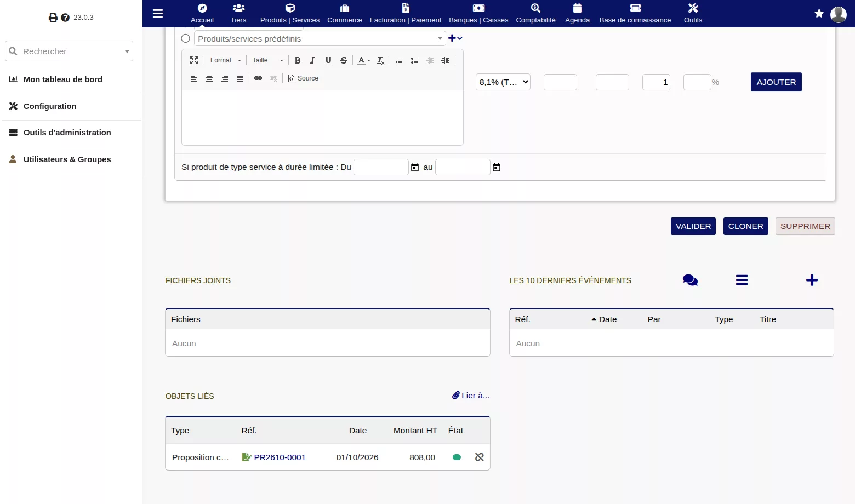Open the Rechercher search dropdown
The height and width of the screenshot is (504, 855).
click(69, 51)
